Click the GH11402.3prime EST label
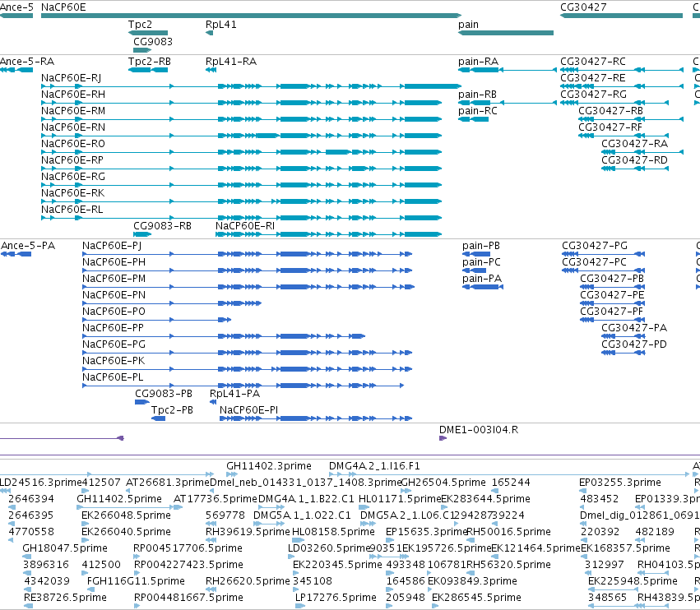The image size is (700, 610). point(269,466)
